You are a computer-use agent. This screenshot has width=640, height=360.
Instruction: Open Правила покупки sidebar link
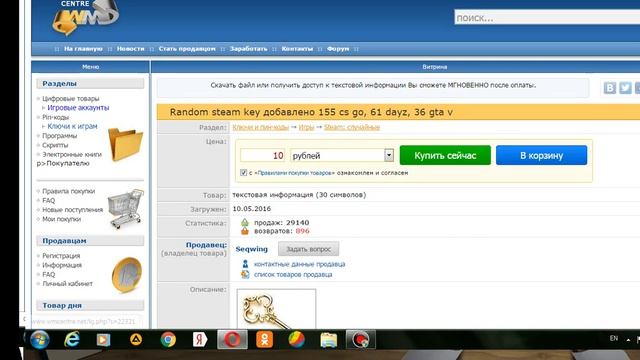(x=69, y=191)
